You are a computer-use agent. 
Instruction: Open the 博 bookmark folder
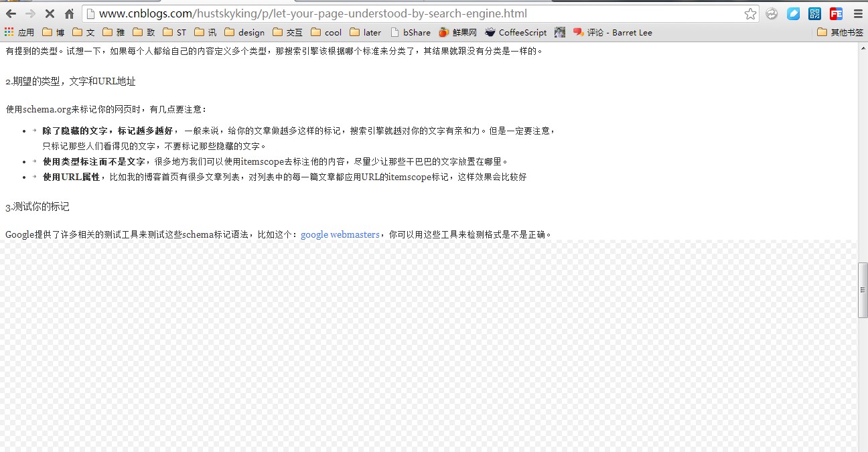[54, 32]
